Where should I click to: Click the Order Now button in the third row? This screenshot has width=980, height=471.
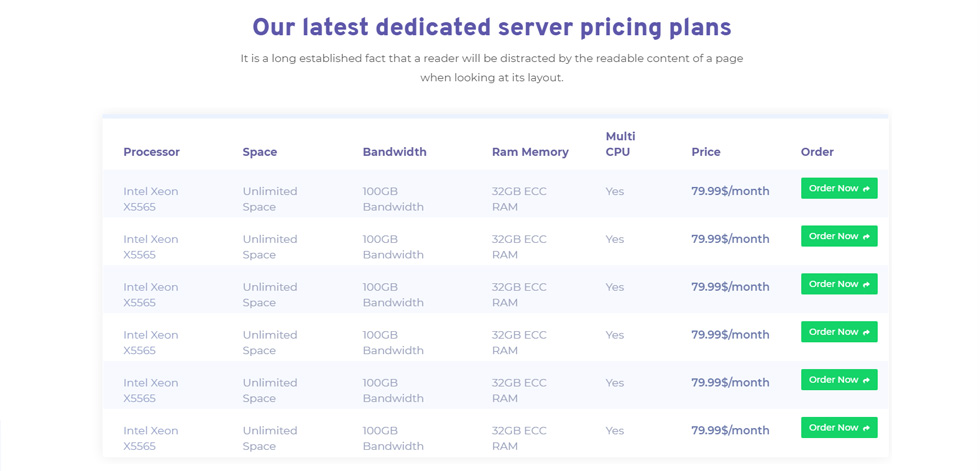[839, 284]
